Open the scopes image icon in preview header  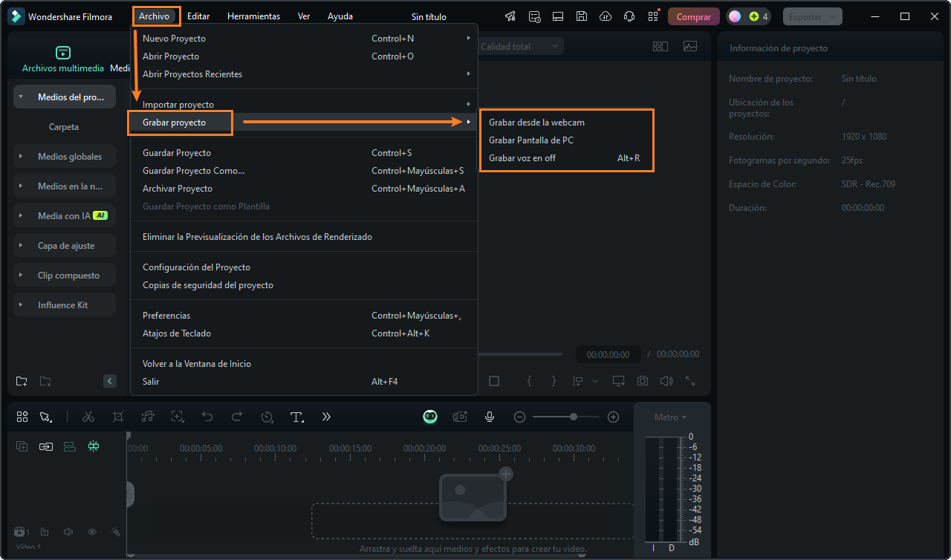(690, 46)
